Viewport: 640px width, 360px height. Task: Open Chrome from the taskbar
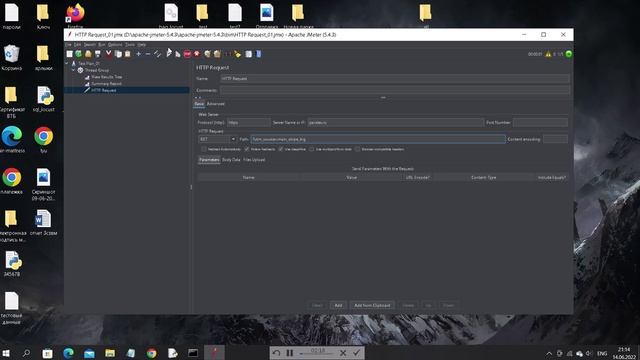(x=151, y=353)
